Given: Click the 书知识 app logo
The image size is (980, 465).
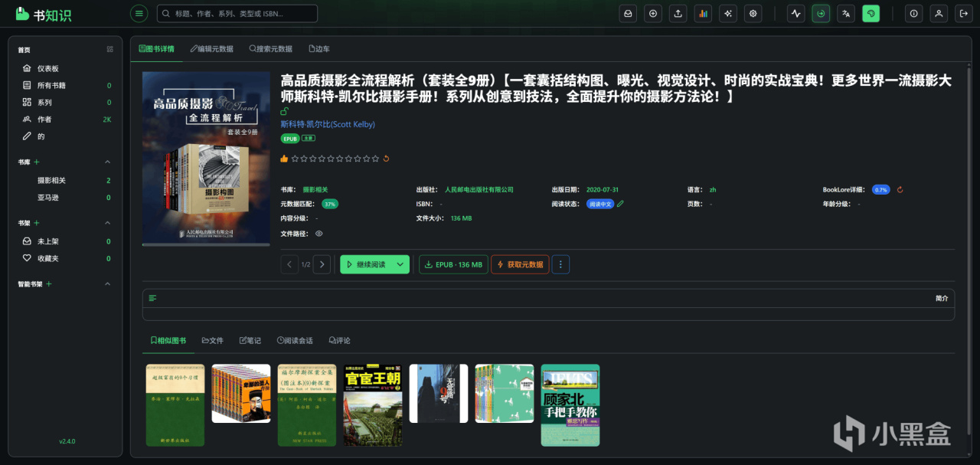Looking at the screenshot, I should point(44,13).
